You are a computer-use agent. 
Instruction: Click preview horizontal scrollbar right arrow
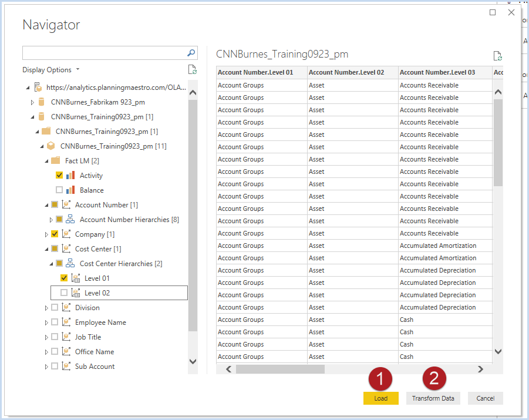coord(480,369)
